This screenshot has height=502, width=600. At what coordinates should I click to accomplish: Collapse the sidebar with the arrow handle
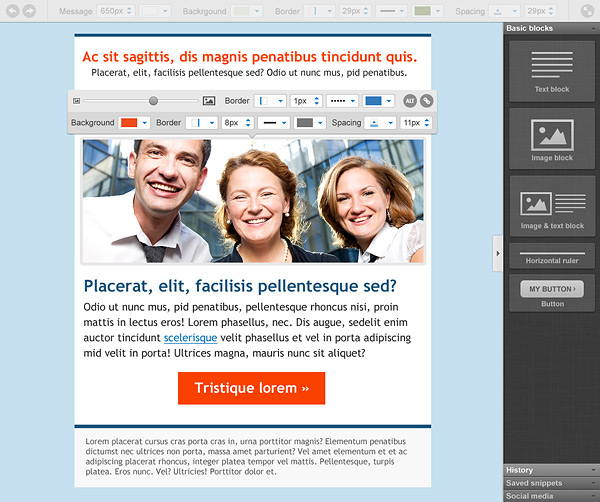tap(497, 253)
